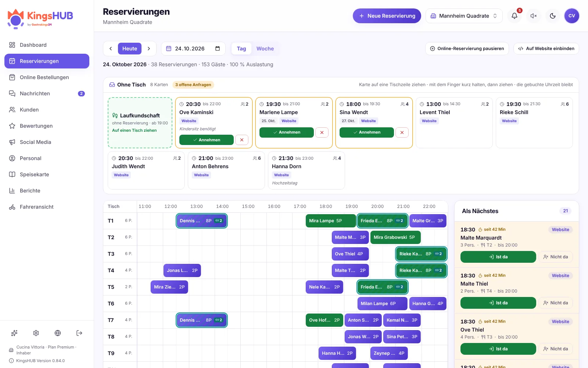Open Auf Website einbinden
This screenshot has height=368, width=588.
click(x=546, y=49)
